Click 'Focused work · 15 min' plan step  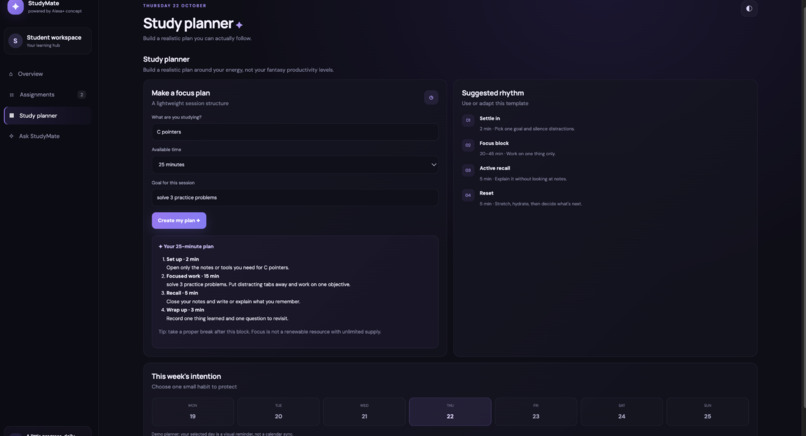click(193, 276)
